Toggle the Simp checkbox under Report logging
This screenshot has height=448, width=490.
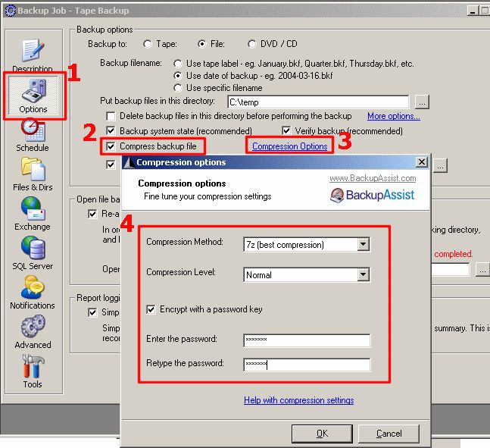pyautogui.click(x=92, y=312)
